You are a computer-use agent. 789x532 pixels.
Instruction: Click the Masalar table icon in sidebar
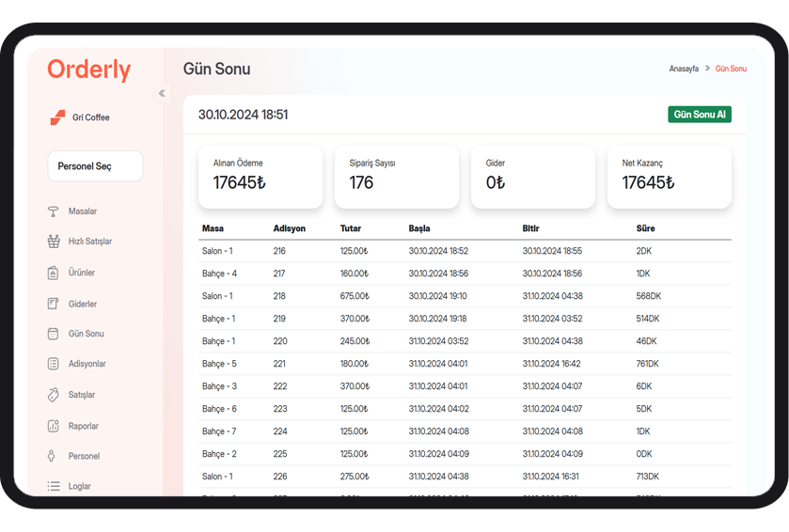pyautogui.click(x=54, y=211)
